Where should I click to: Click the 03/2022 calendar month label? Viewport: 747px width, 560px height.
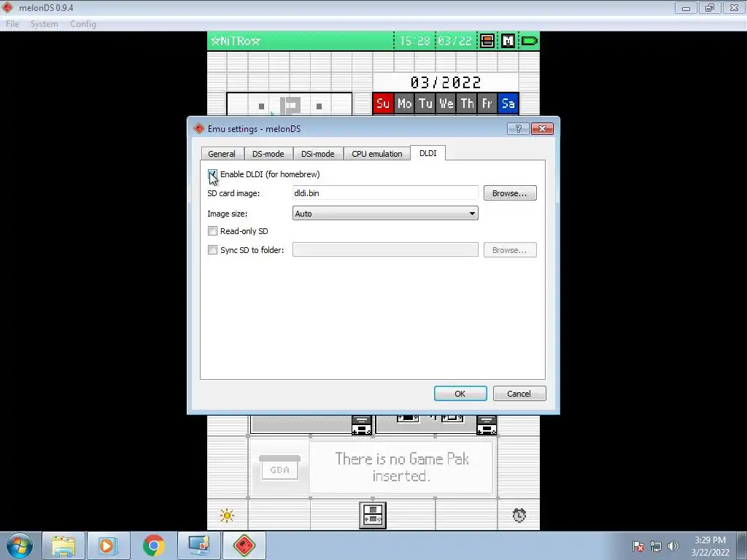tap(446, 82)
